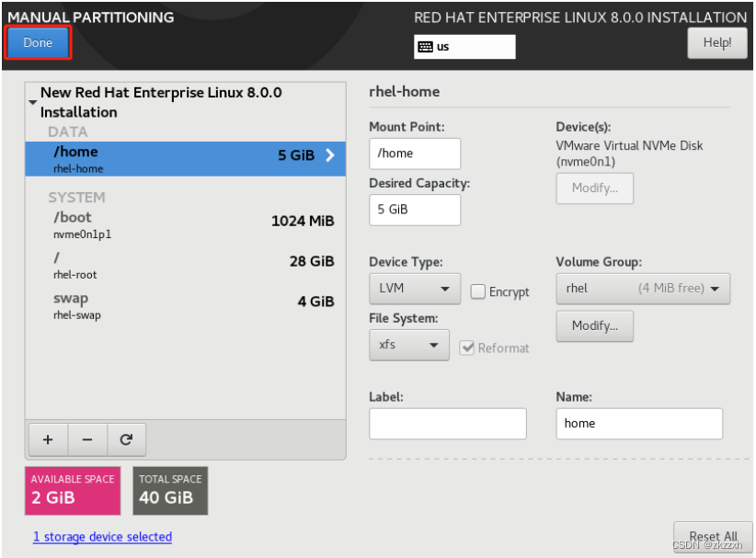Viewport: 756px width, 558px height.
Task: Open the File System xfs dropdown
Action: tap(409, 345)
